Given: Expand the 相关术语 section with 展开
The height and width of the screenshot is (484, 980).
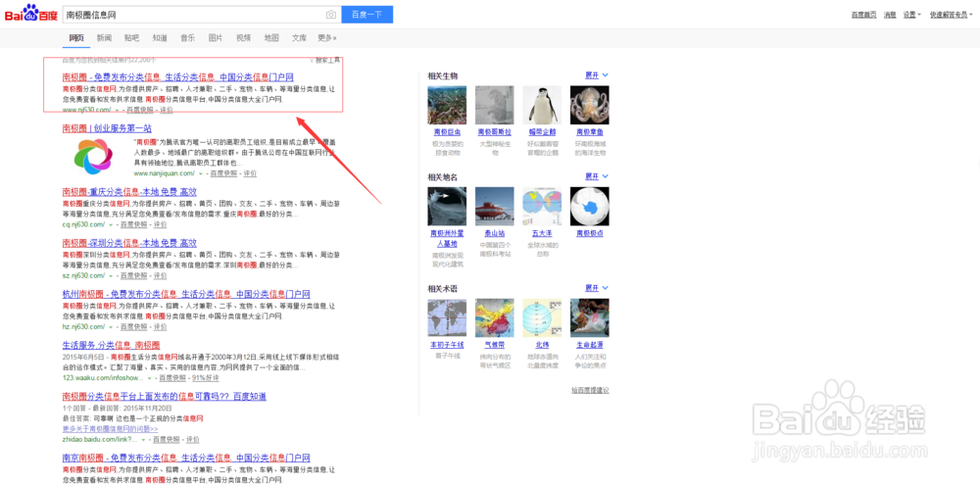Looking at the screenshot, I should point(596,288).
